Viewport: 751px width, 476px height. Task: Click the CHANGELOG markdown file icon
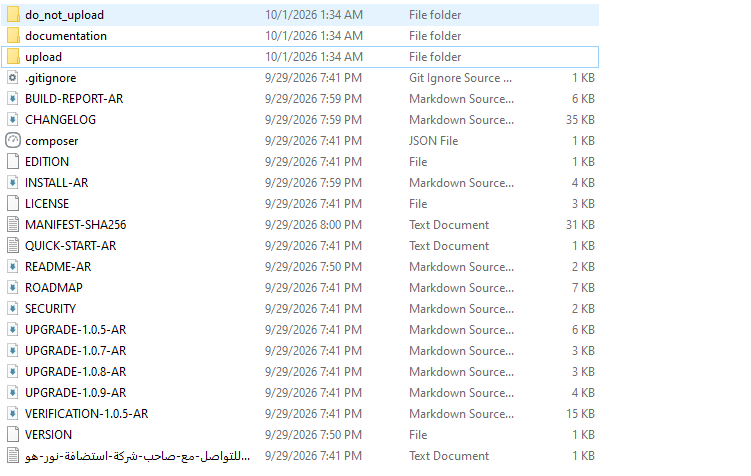pyautogui.click(x=13, y=120)
